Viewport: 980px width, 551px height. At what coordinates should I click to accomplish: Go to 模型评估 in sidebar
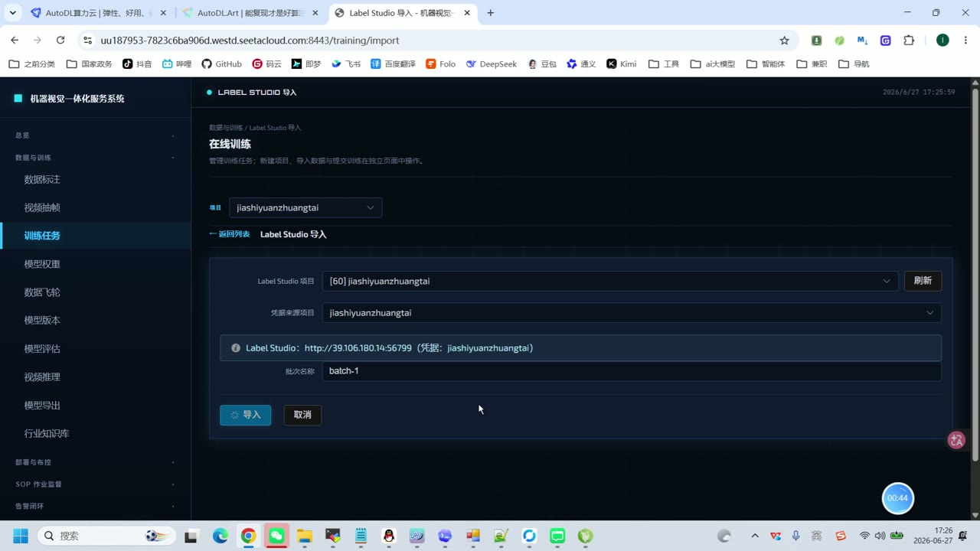point(42,349)
